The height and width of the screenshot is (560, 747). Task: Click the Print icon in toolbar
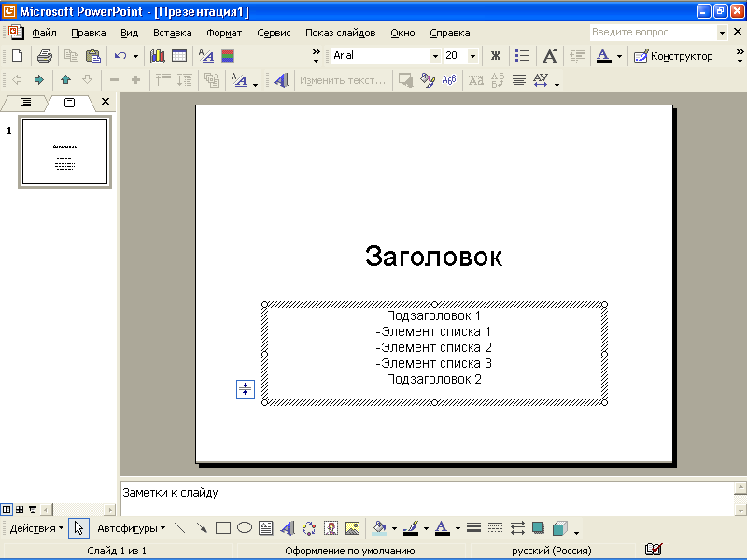click(x=44, y=56)
